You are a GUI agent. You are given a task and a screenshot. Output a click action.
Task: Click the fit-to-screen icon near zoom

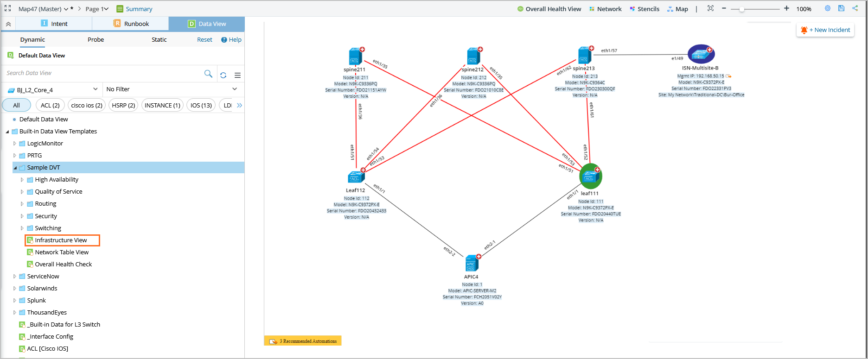click(x=710, y=8)
